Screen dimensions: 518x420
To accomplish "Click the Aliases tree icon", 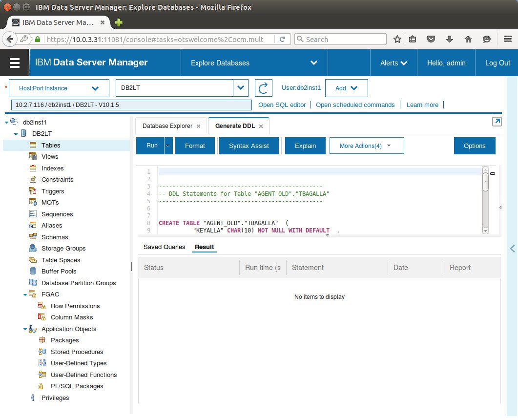I will (x=33, y=225).
